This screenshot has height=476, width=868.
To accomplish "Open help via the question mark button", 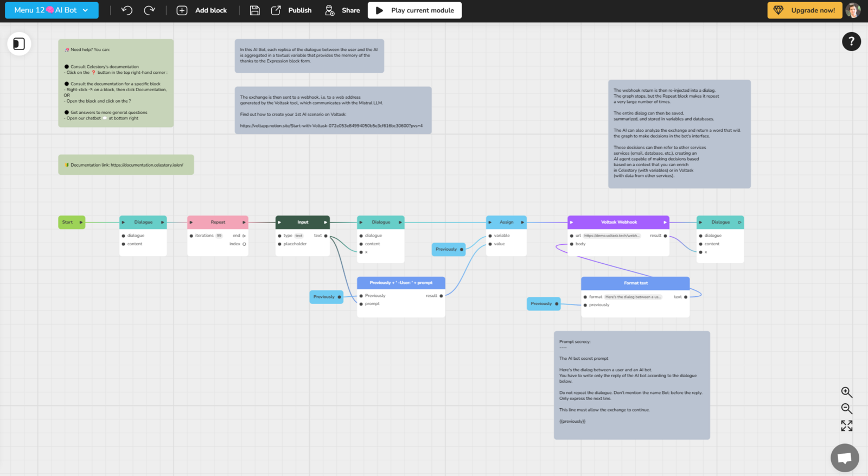I will (851, 41).
